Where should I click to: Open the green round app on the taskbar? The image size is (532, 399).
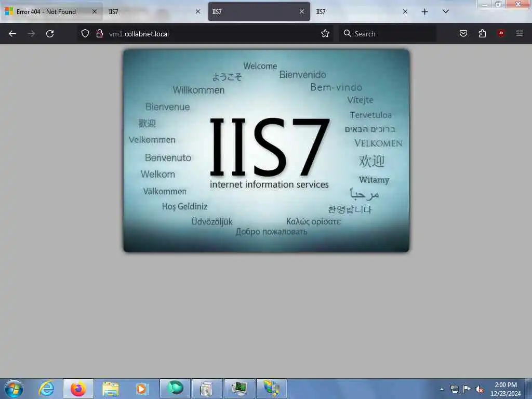[175, 389]
